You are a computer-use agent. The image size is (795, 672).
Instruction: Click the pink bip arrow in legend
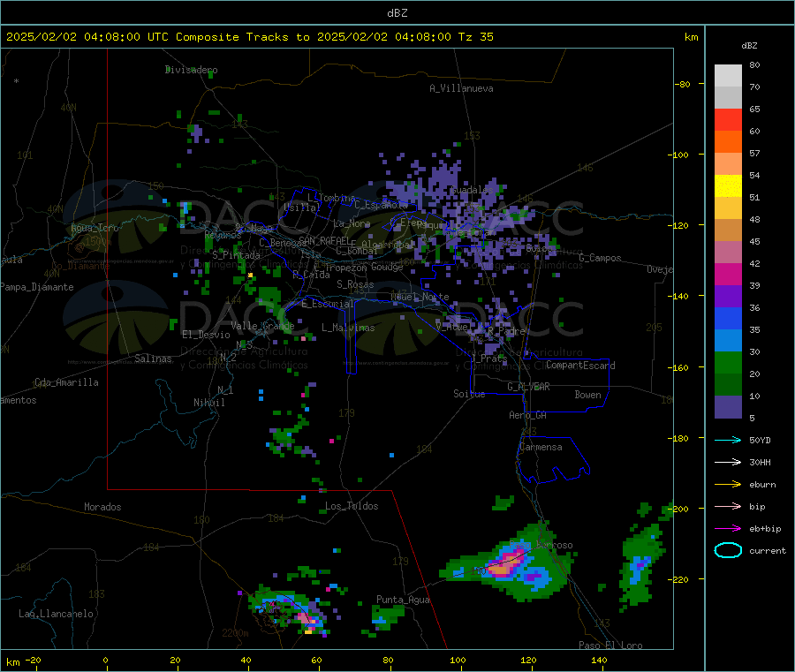tap(728, 506)
